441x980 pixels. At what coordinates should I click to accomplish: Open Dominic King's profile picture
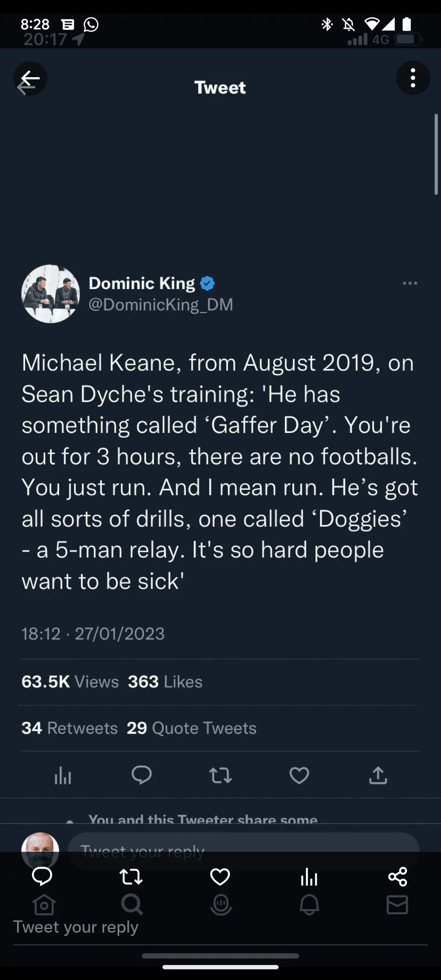pos(51,294)
